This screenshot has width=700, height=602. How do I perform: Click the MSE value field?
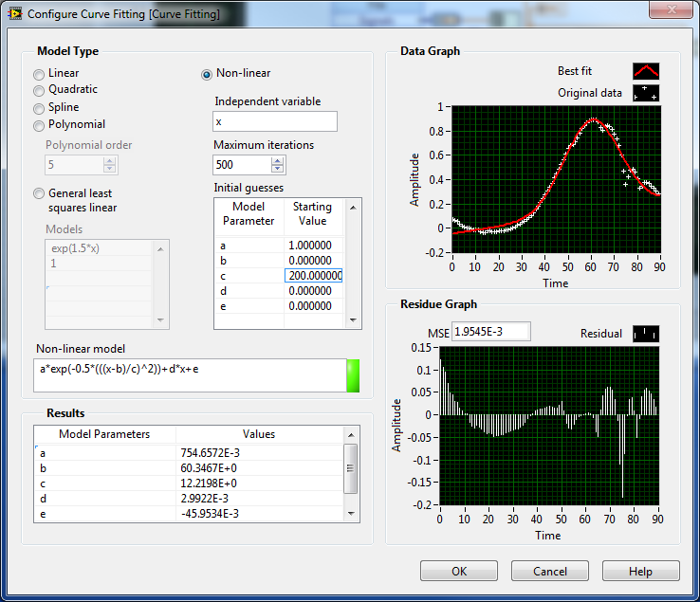pyautogui.click(x=491, y=332)
